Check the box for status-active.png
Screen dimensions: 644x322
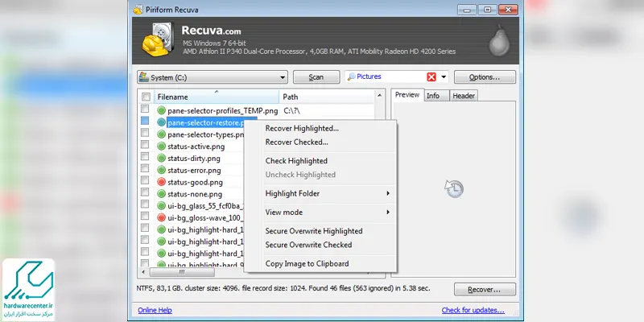(145, 145)
